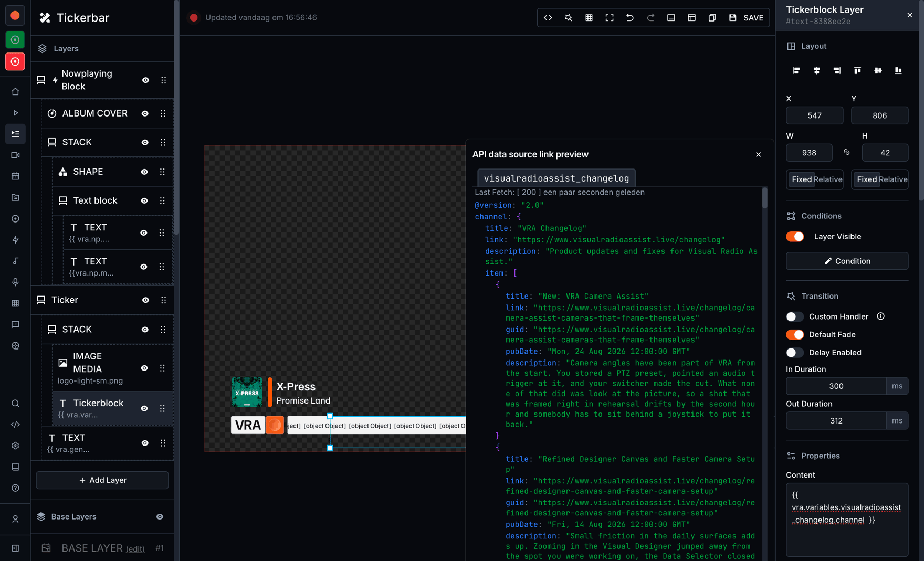Click the bottom-panel layout toolbar icon
The width and height of the screenshot is (924, 561).
click(671, 18)
